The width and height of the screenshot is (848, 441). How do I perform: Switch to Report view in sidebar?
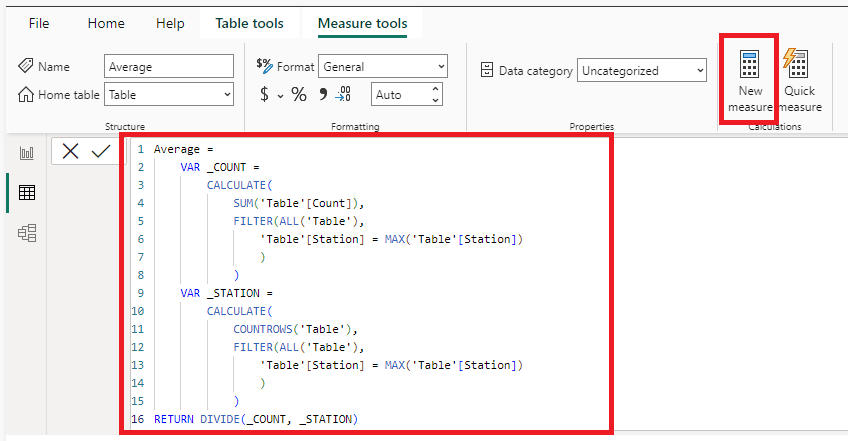26,153
